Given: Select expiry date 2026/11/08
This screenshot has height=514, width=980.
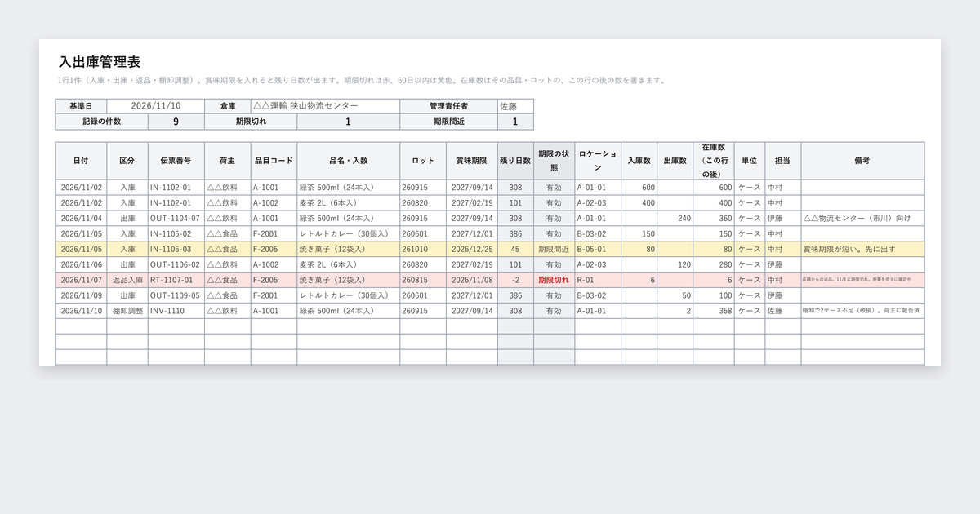Looking at the screenshot, I should tap(472, 281).
